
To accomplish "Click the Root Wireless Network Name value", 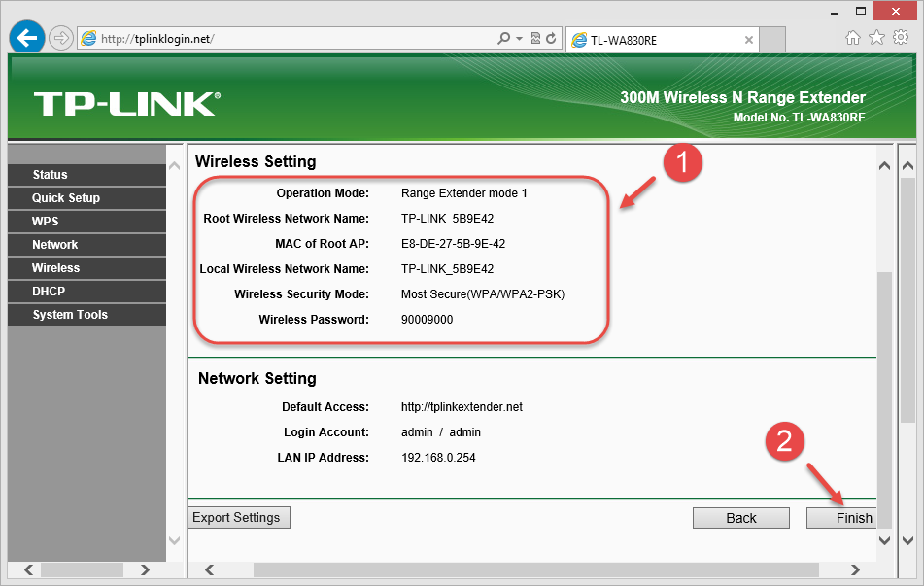I will (447, 218).
